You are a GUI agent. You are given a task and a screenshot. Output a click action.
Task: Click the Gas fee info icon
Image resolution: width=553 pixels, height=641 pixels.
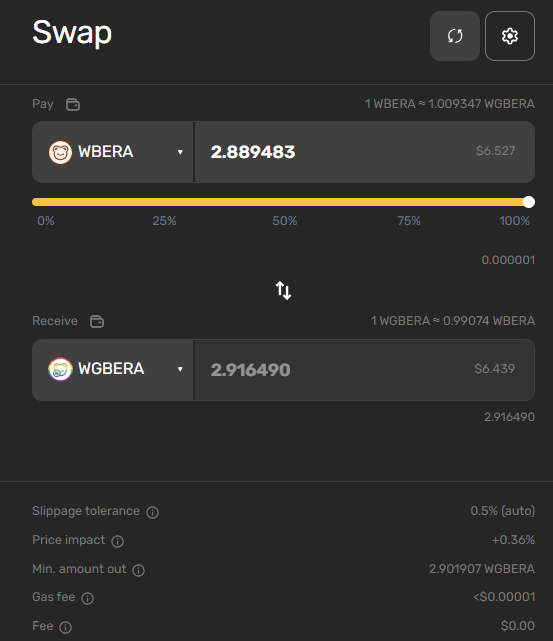(87, 598)
